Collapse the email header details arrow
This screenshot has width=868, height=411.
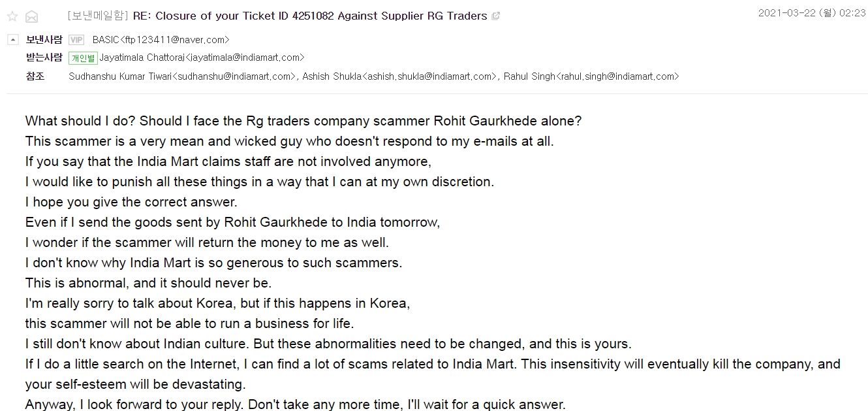[12, 40]
